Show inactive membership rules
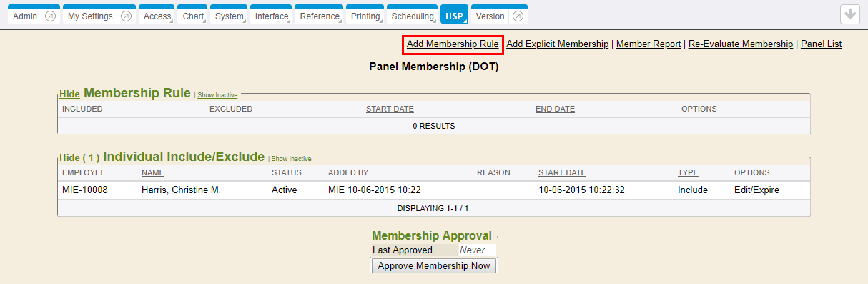The image size is (868, 284). (x=217, y=95)
